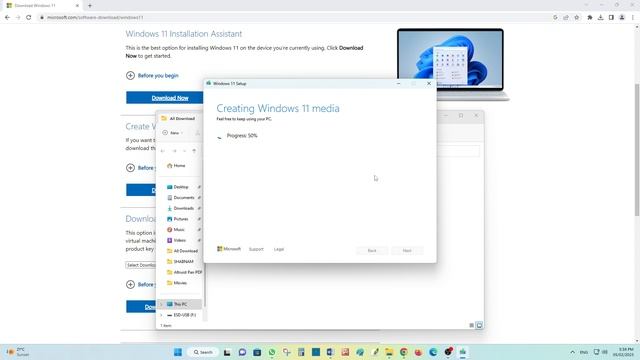Select ESD-USB (F:) drive

pos(182,315)
